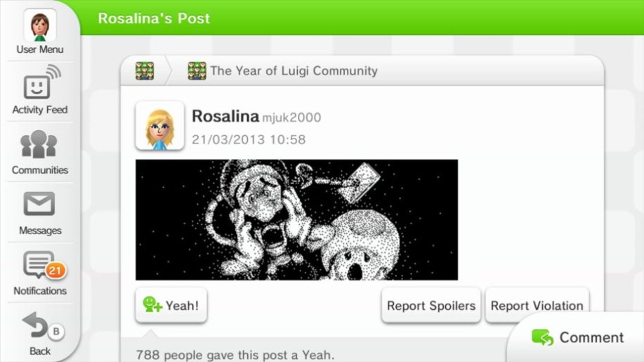The height and width of the screenshot is (362, 644).
Task: Open the Messages envelope icon
Action: (x=39, y=204)
